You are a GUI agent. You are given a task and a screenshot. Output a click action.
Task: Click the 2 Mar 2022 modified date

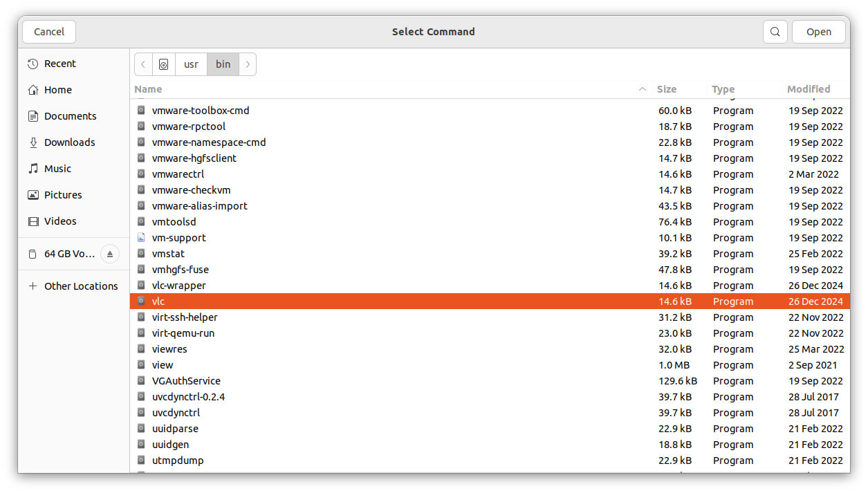click(813, 174)
